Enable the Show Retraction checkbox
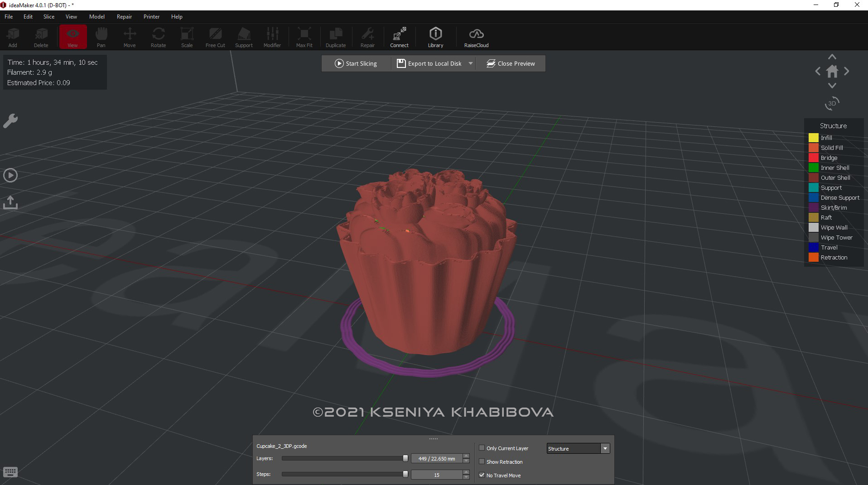868x485 pixels. 482,461
